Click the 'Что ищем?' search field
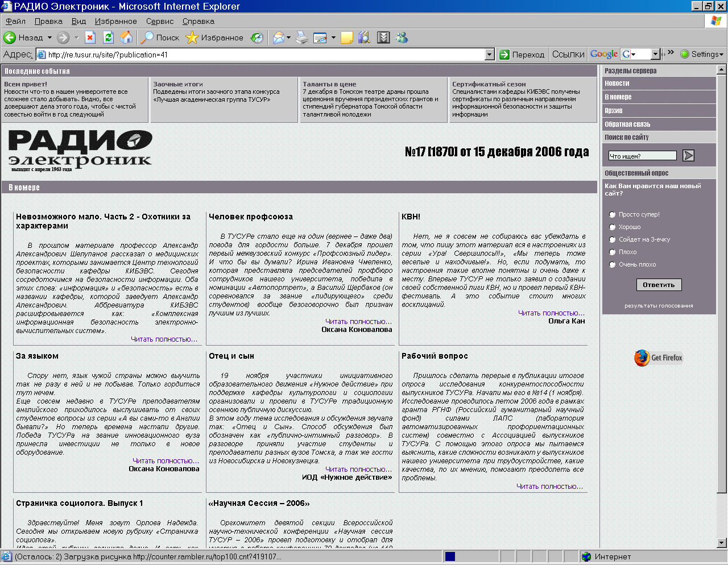 pyautogui.click(x=642, y=156)
